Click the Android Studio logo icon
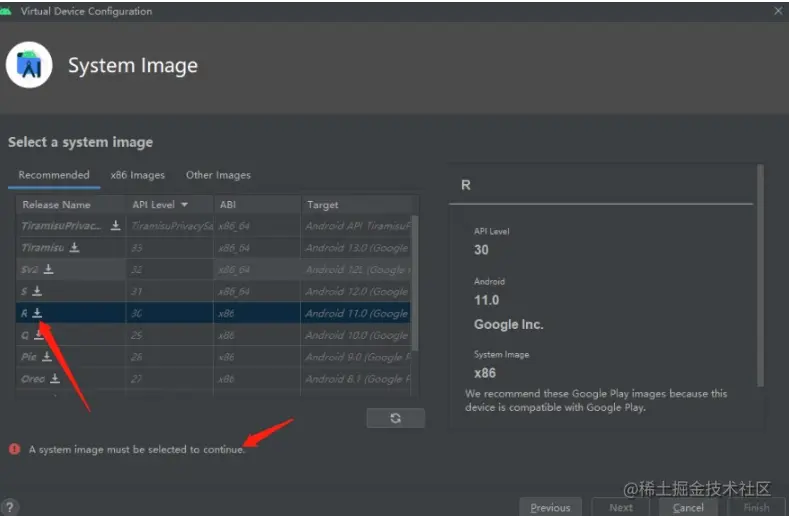This screenshot has width=789, height=516. [x=29, y=65]
